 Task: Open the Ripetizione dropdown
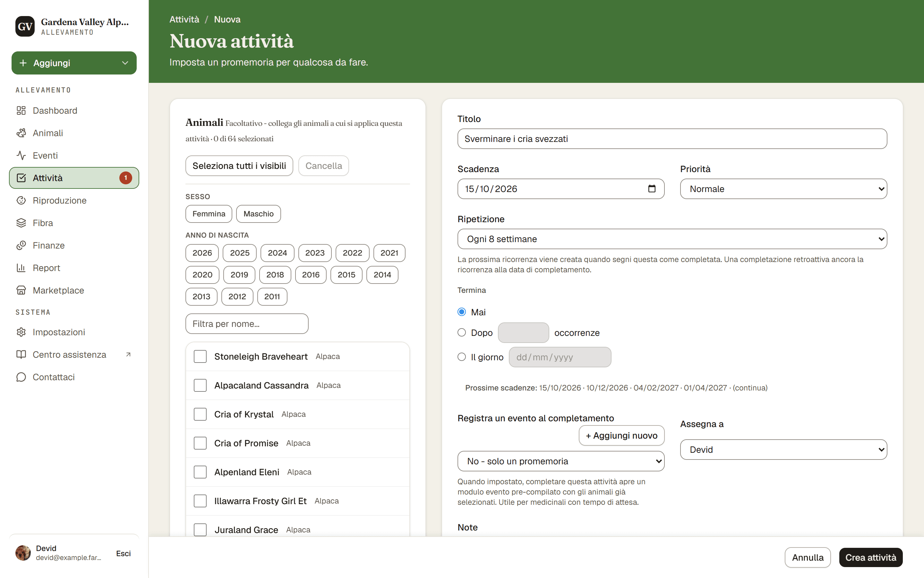672,239
